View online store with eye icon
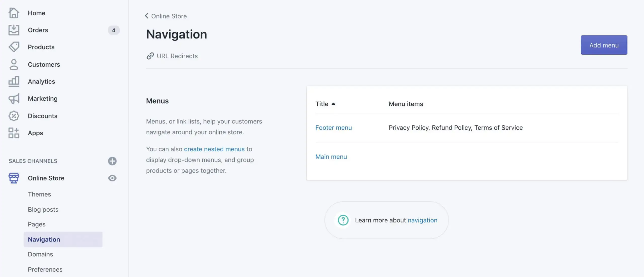 click(x=112, y=178)
